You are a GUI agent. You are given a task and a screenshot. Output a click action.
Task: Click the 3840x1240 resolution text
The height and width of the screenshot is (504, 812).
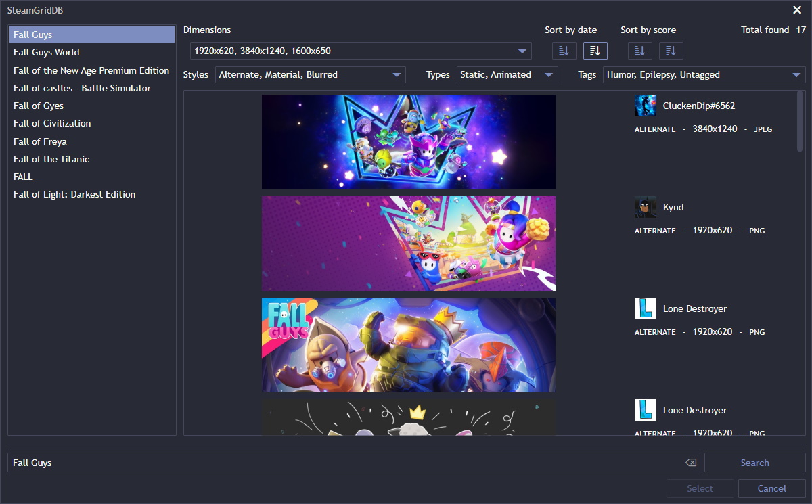point(715,129)
